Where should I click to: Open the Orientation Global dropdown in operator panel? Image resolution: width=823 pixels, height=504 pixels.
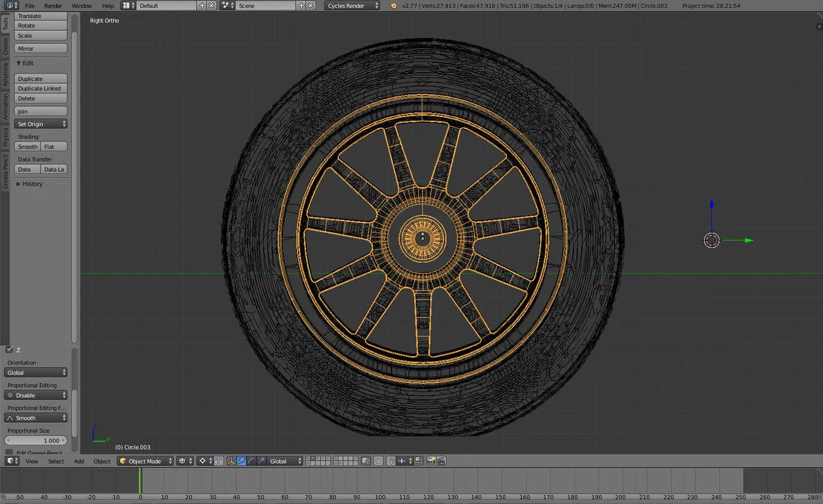36,373
